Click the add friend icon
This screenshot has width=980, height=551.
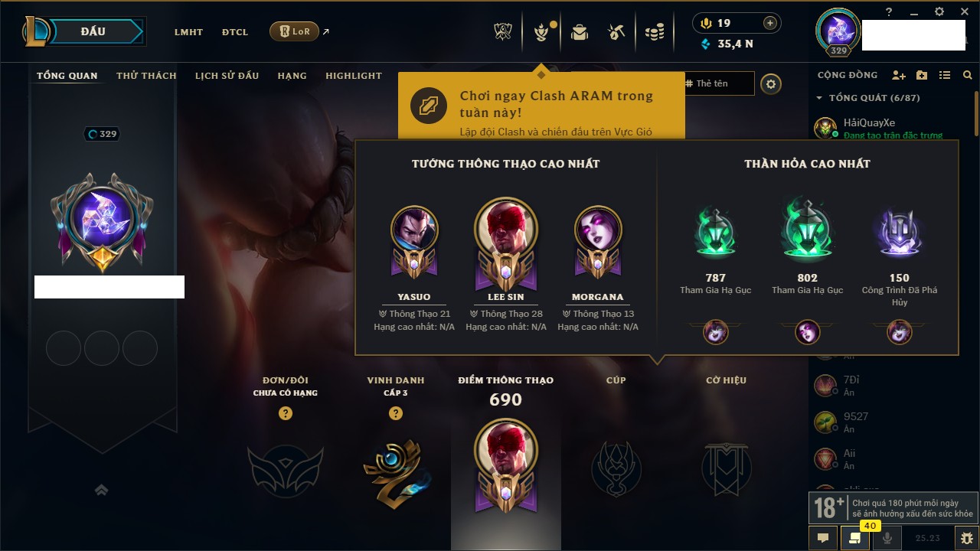[899, 75]
